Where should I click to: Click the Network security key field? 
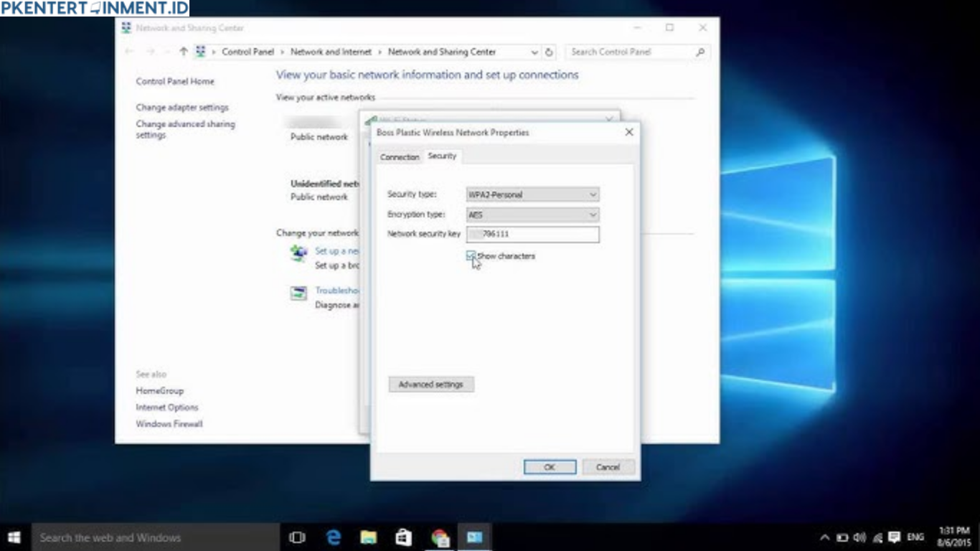(533, 234)
